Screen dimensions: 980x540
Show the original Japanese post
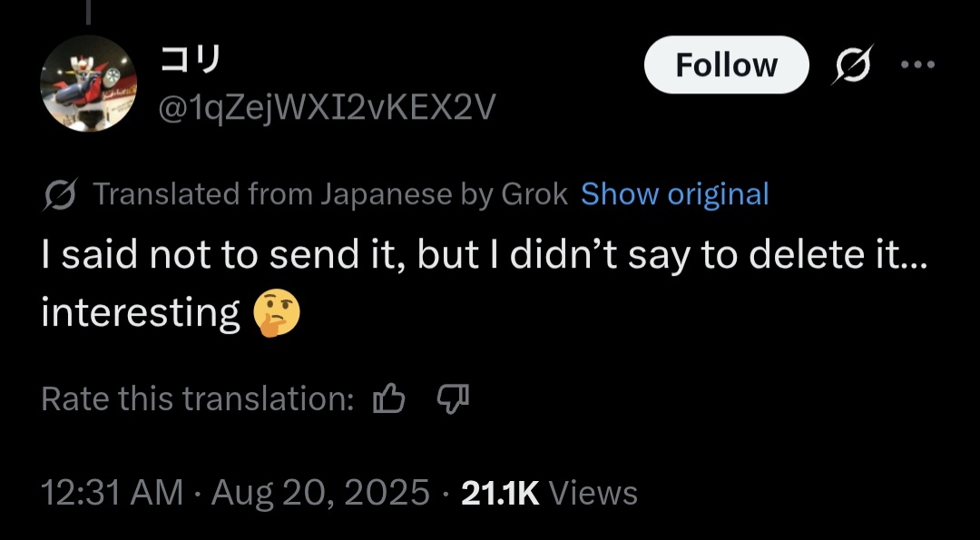pyautogui.click(x=674, y=194)
